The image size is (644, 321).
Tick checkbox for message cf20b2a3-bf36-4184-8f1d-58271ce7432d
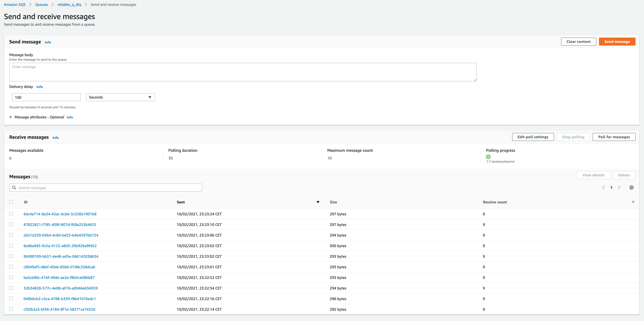(x=11, y=309)
